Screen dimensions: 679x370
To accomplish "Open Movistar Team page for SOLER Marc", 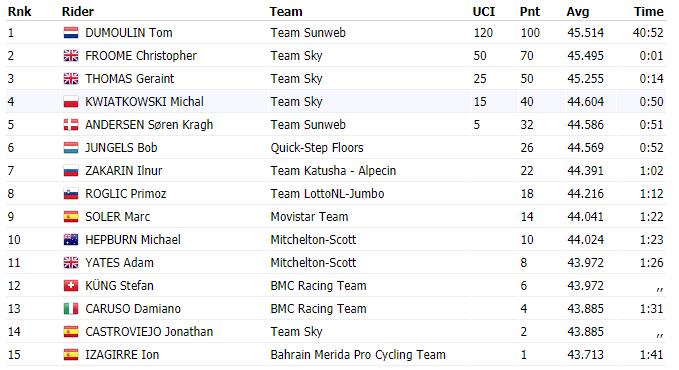I will tap(309, 217).
